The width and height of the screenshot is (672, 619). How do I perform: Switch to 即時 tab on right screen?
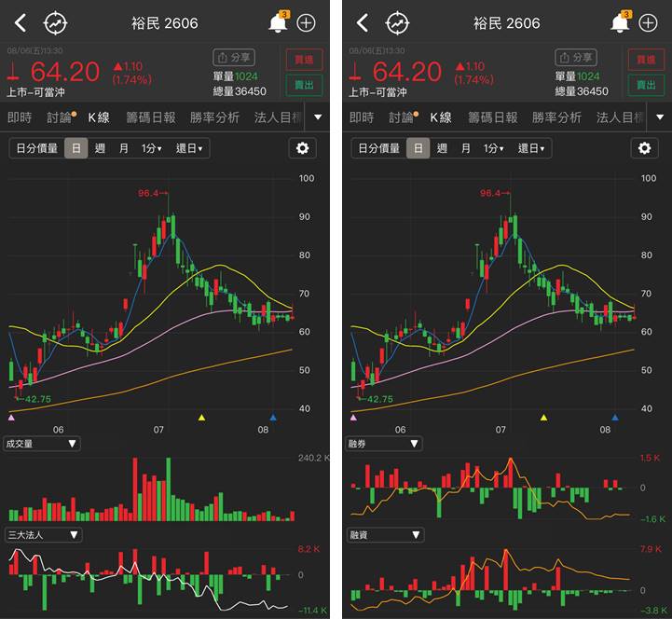pyautogui.click(x=362, y=117)
